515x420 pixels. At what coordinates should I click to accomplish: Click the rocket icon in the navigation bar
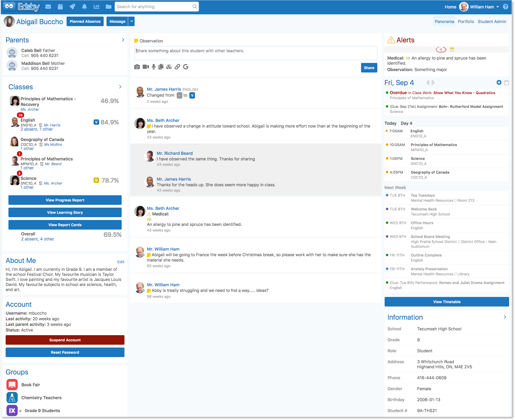coord(72,7)
